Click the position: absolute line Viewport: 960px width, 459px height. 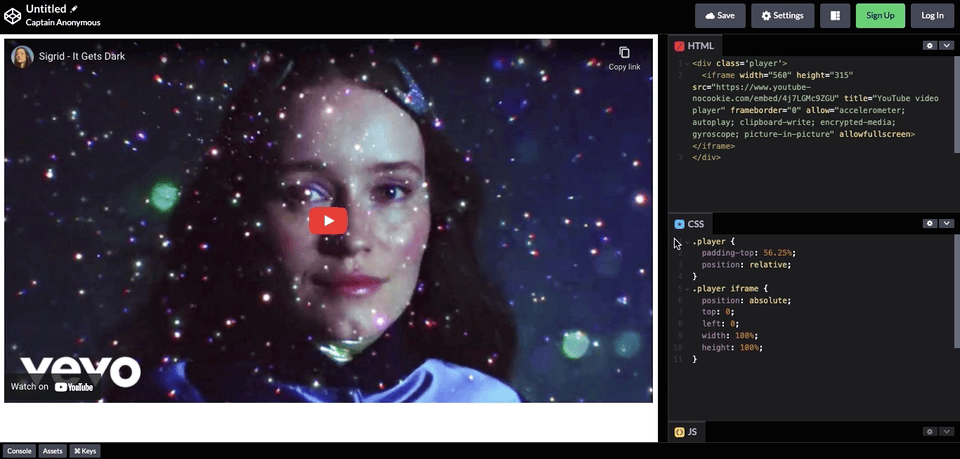[746, 300]
